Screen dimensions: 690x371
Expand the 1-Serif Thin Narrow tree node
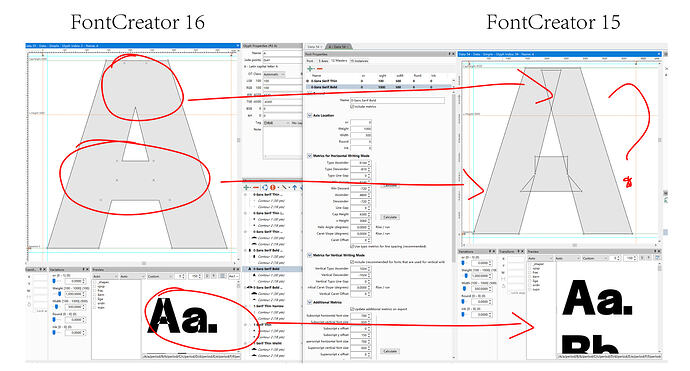tap(246, 306)
